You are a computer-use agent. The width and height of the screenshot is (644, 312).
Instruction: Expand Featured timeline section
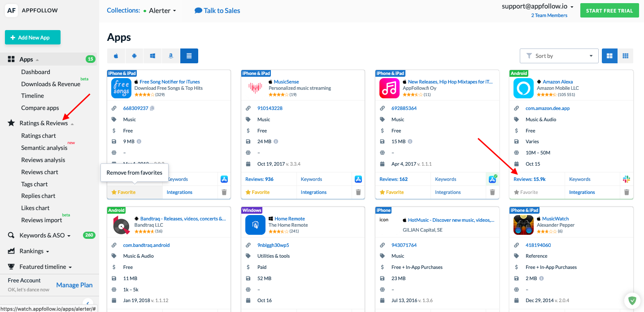(46, 267)
